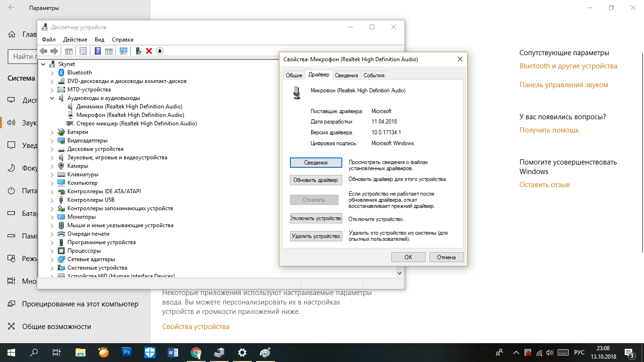Toggle the show/hide action pane toolbar icon

click(x=108, y=51)
